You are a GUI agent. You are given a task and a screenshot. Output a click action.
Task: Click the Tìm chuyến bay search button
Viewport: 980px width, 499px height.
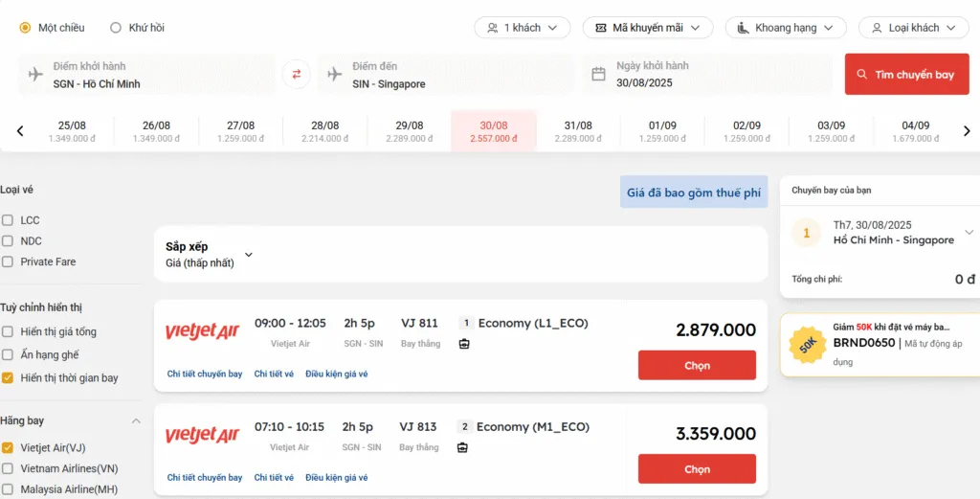907,75
